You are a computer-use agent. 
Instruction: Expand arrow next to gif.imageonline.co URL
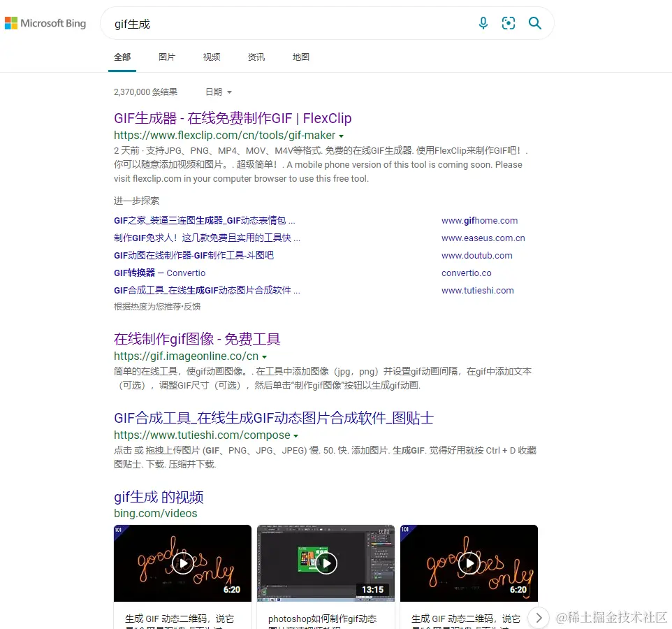265,356
